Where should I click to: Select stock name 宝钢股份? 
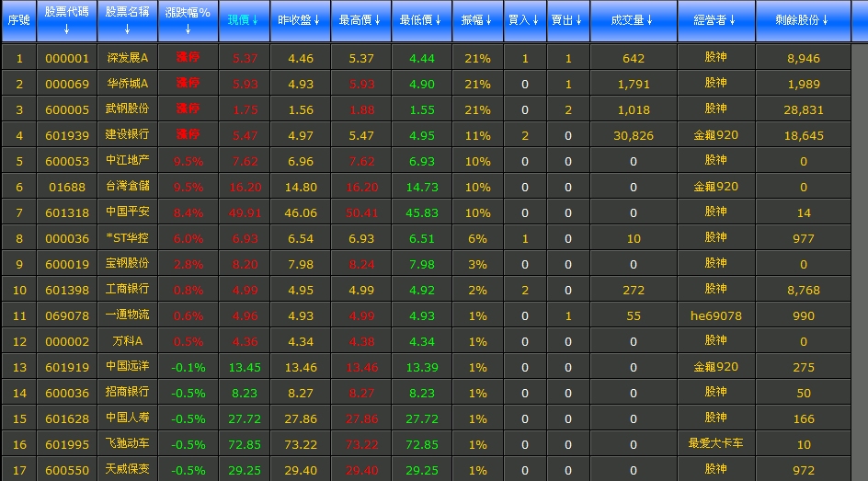127,263
